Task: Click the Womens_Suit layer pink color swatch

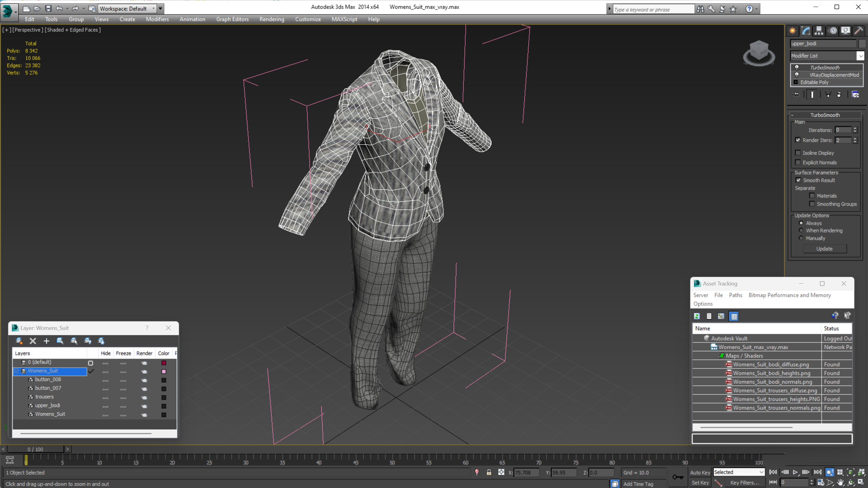Action: (x=164, y=372)
